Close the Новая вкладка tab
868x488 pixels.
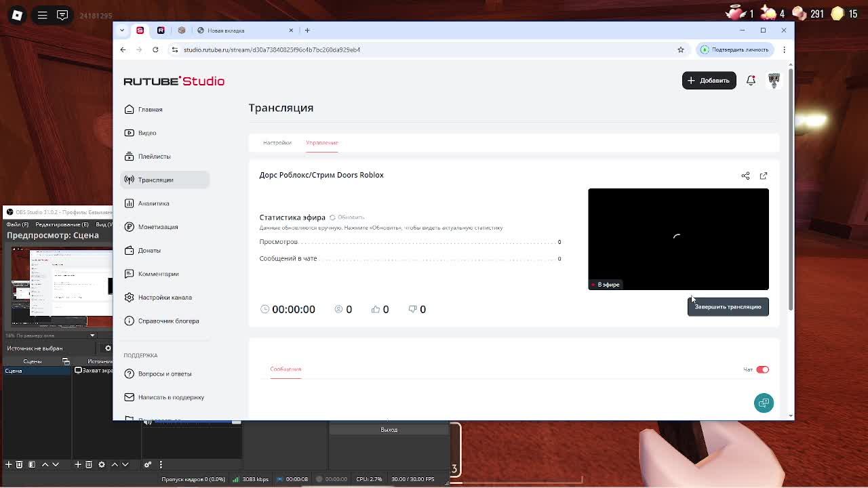pos(291,30)
